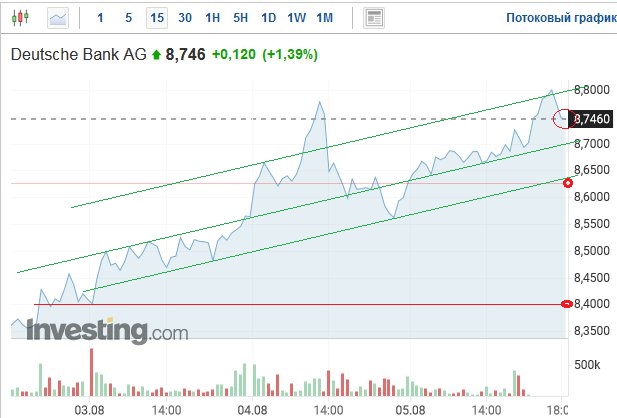Image resolution: width=617 pixels, height=418 pixels.
Task: Select the 1W weekly interval
Action: [x=296, y=18]
